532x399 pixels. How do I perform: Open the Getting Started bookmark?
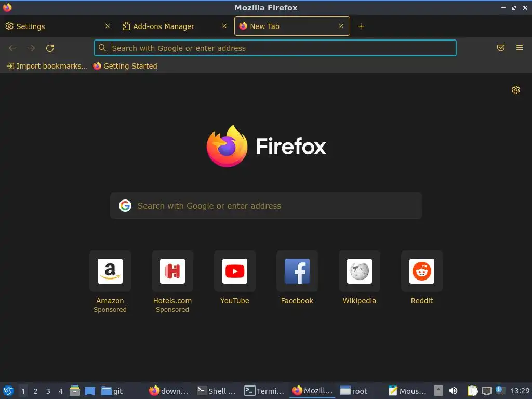click(125, 66)
